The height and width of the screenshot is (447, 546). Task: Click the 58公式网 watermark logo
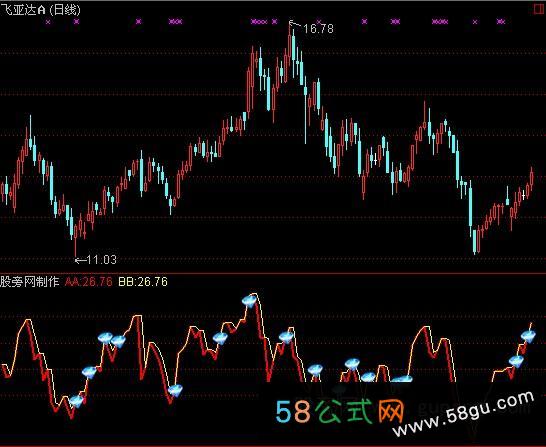340,411
